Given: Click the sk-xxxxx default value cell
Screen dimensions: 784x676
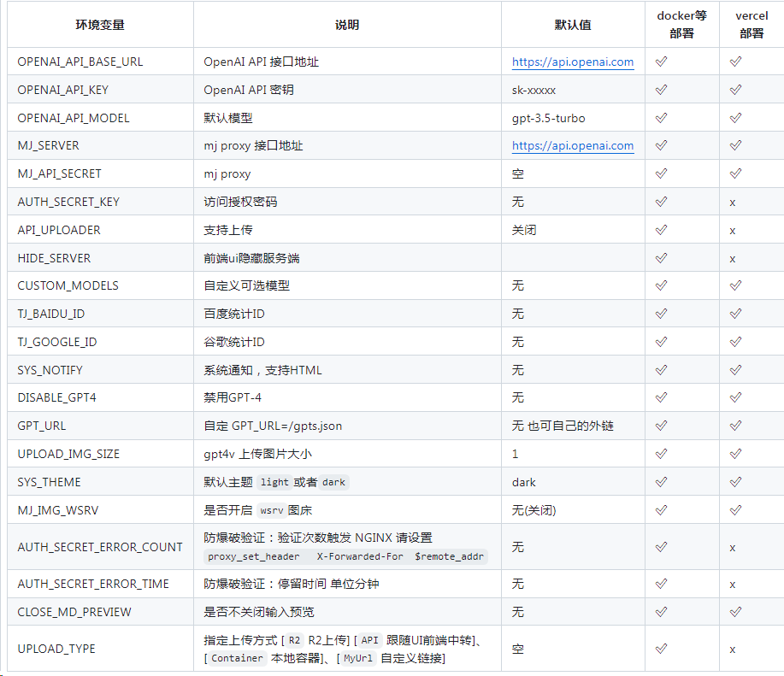Looking at the screenshot, I should pyautogui.click(x=533, y=90).
